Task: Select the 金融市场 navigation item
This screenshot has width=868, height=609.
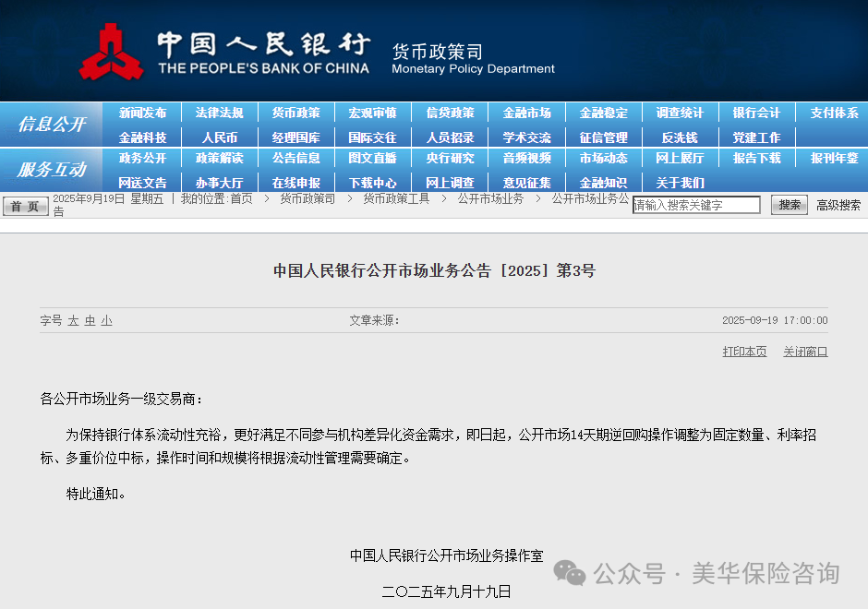Action: tap(526, 113)
